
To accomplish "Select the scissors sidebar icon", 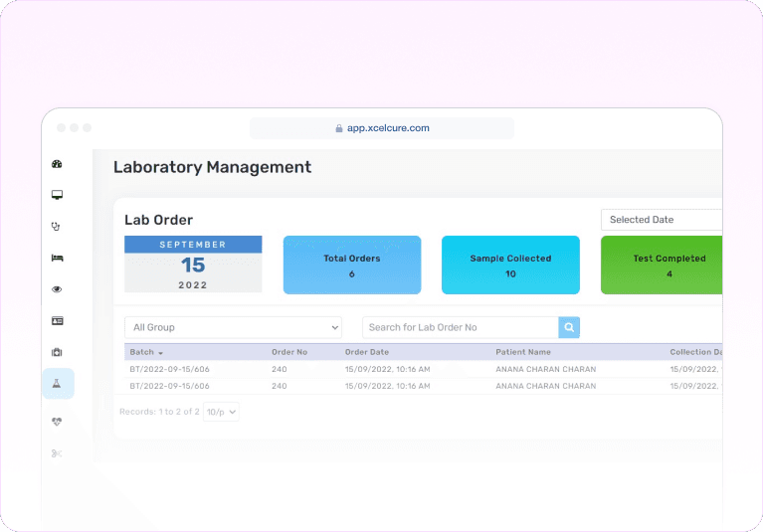I will pyautogui.click(x=57, y=453).
